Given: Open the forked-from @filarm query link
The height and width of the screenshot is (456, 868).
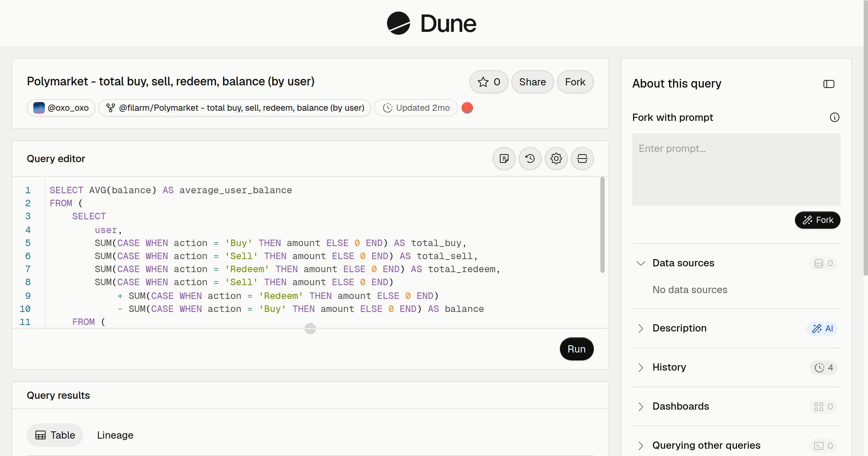Looking at the screenshot, I should [x=235, y=108].
